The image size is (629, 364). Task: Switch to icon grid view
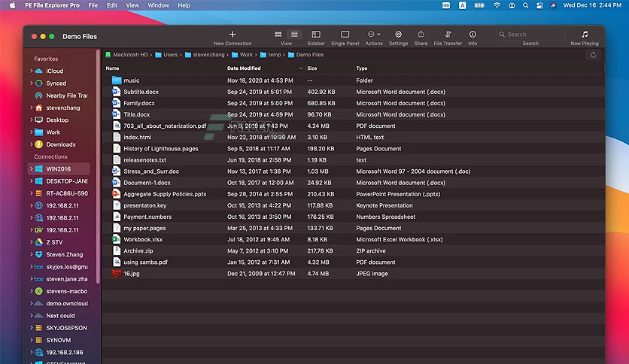click(278, 35)
